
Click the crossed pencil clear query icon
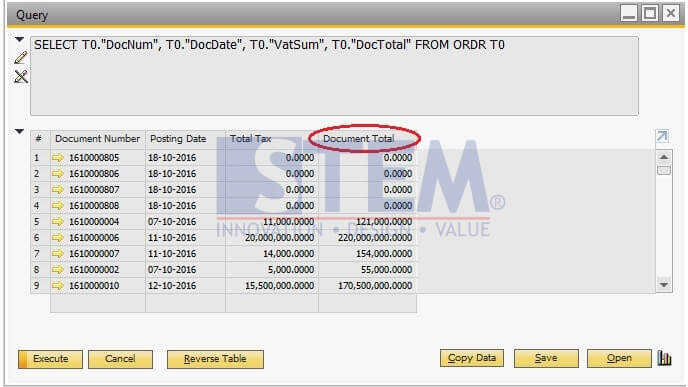coord(21,77)
